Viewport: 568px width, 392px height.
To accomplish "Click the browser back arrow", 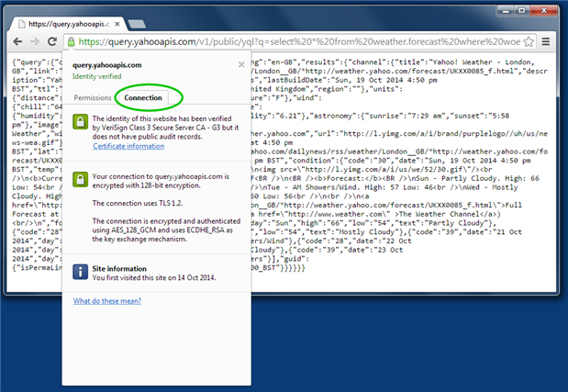I will (x=17, y=41).
